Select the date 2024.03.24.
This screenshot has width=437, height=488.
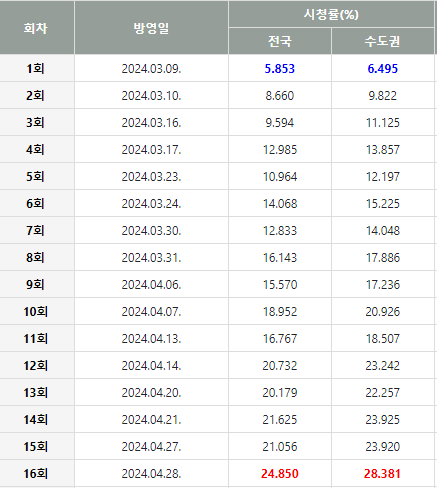(x=151, y=204)
